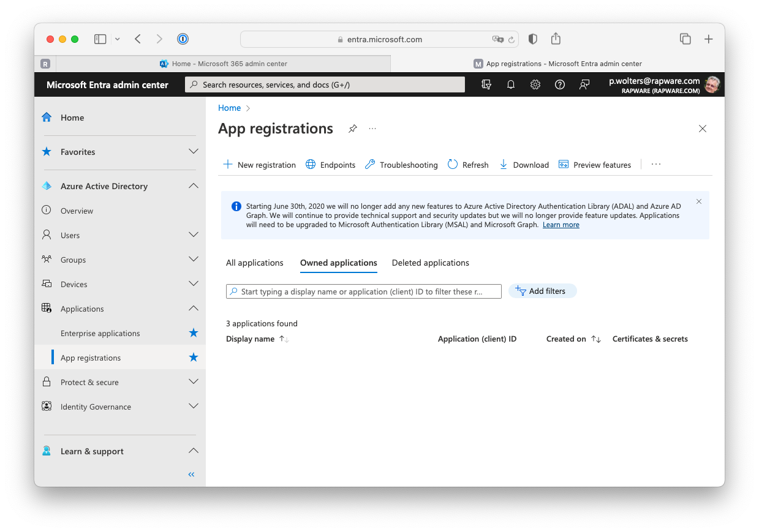Open the Safari share icon
Screen dimensions: 759x532
point(556,39)
